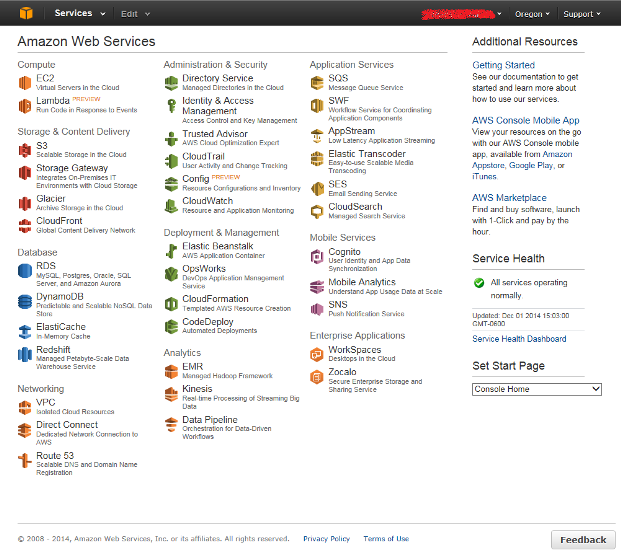Click the Storage Gateway icon
Screen dimensions: 621x551
tap(25, 173)
